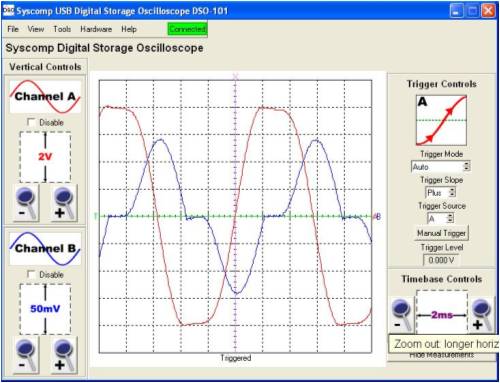Open the Trigger Mode Auto selector
Screen dimensions: 500x383
pos(441,167)
